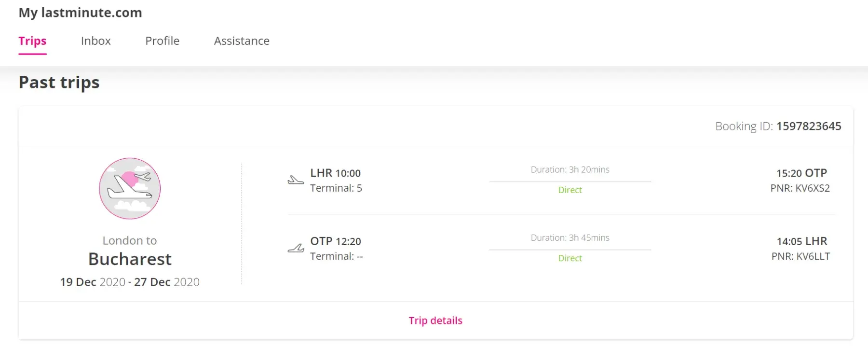This screenshot has height=348, width=868.
Task: Click the LHR 10:00 departure time
Action: point(335,173)
